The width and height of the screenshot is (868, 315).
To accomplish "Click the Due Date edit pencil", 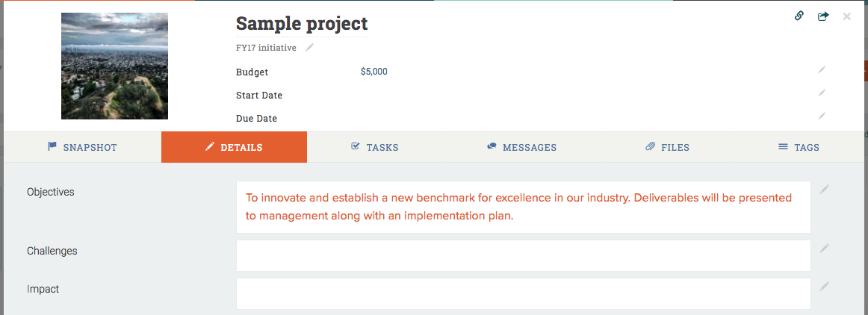I will [822, 116].
